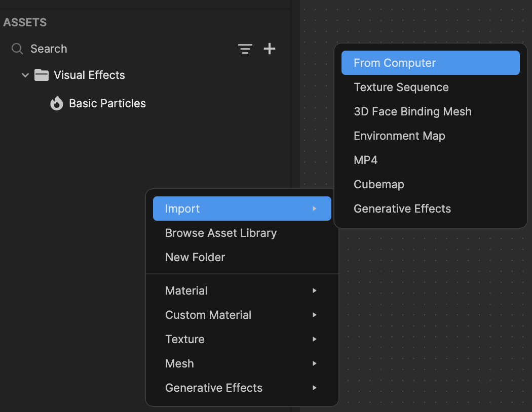The image size is (532, 412).
Task: Collapse the Visual Effects folder
Action: coord(25,75)
